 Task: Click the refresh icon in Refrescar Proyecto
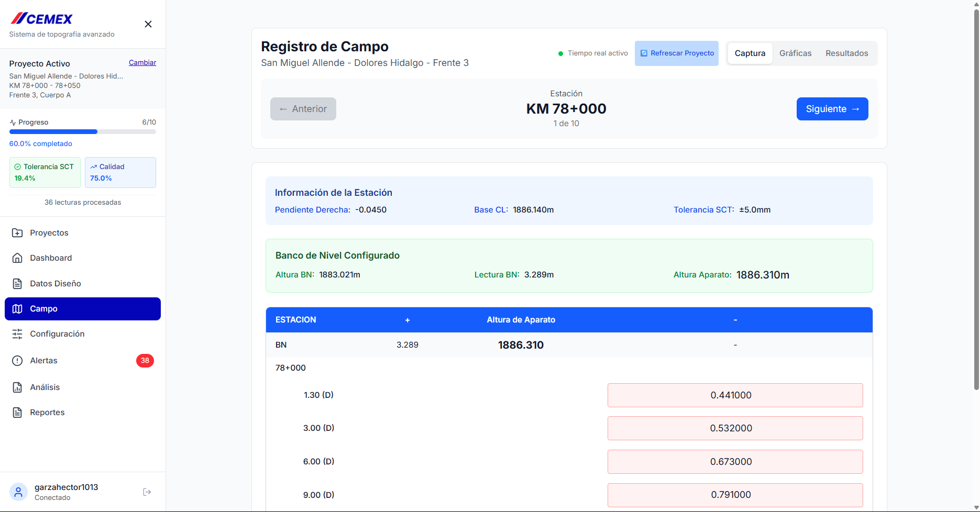point(644,53)
